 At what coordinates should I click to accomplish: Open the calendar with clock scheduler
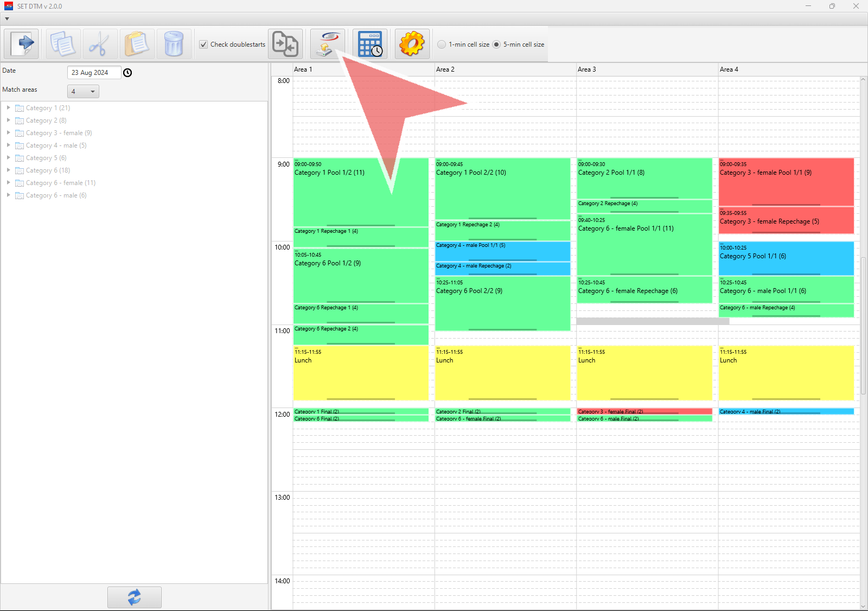(370, 44)
